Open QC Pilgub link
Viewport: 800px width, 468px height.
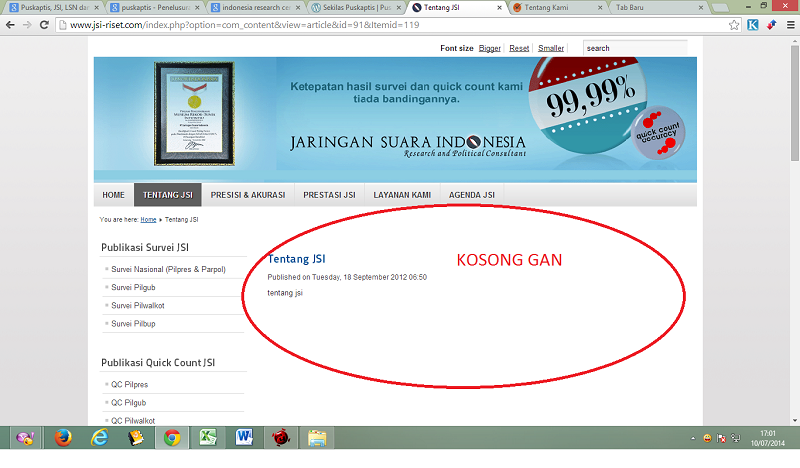(x=129, y=403)
